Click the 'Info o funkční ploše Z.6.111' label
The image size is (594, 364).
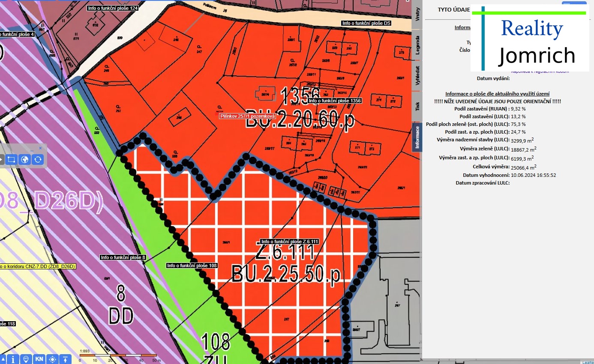(x=289, y=242)
